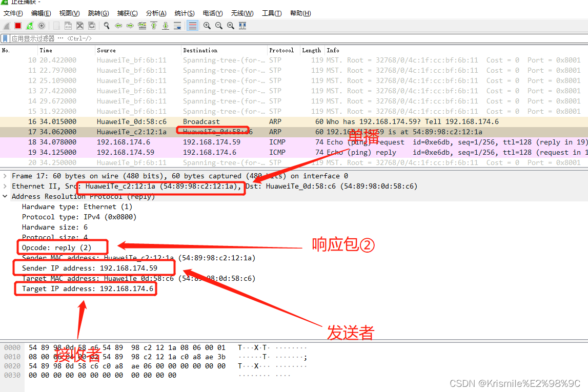The image size is (588, 392).
Task: Go to the last packet using down-arrow icon
Action: click(166, 25)
